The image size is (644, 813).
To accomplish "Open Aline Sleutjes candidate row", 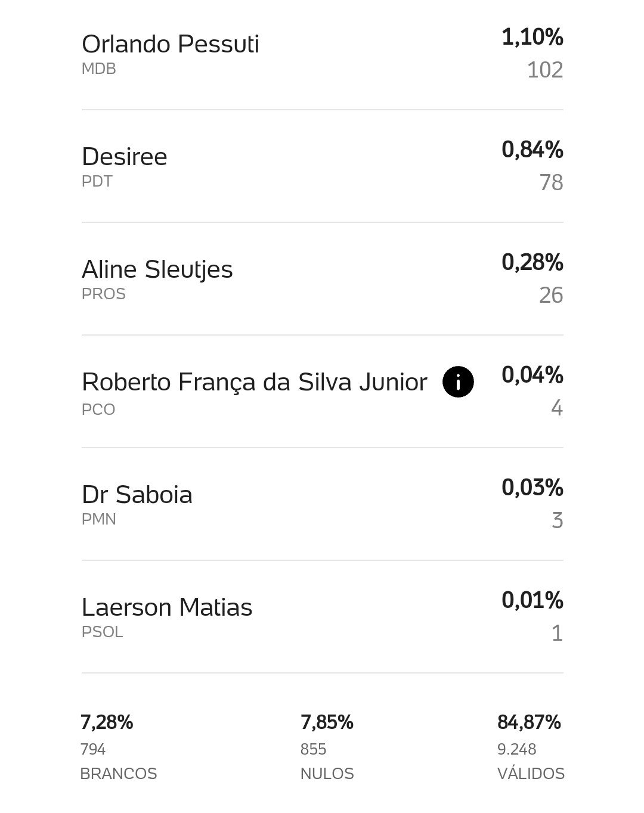I will pos(322,279).
